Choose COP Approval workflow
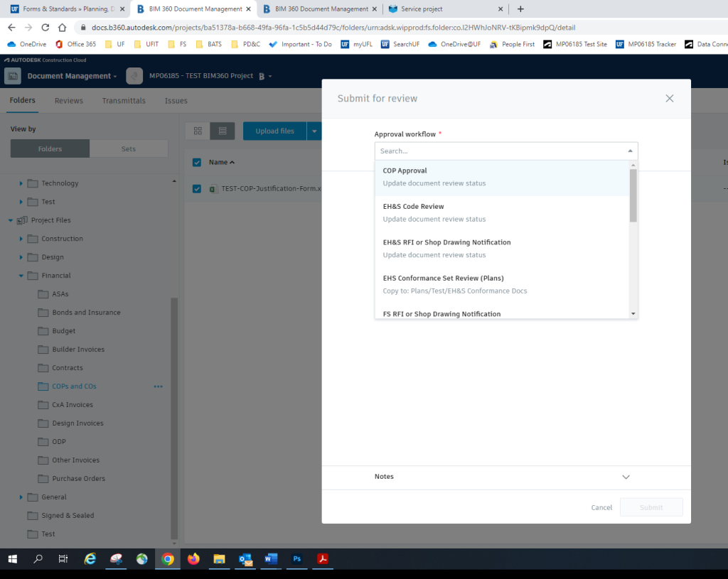728x579 pixels. (502, 177)
